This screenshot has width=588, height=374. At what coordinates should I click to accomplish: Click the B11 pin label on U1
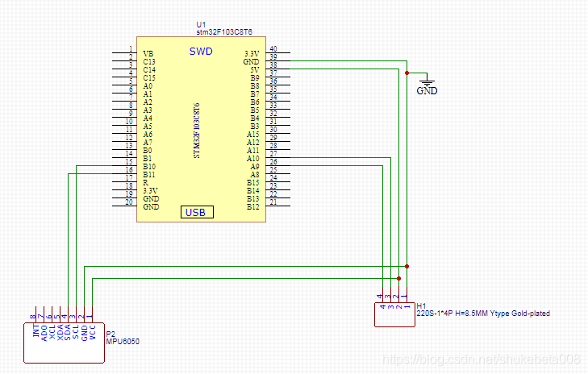pyautogui.click(x=149, y=175)
